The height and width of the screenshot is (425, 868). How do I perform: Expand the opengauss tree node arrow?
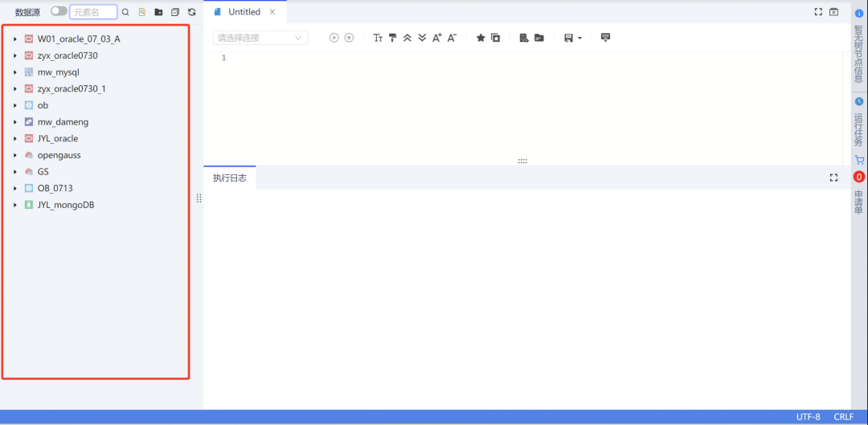pos(15,156)
